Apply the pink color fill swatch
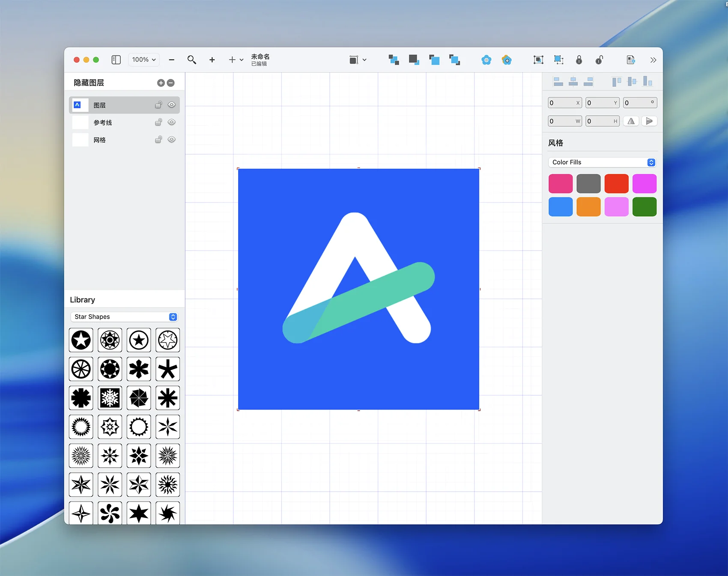Image resolution: width=728 pixels, height=576 pixels. (x=561, y=184)
